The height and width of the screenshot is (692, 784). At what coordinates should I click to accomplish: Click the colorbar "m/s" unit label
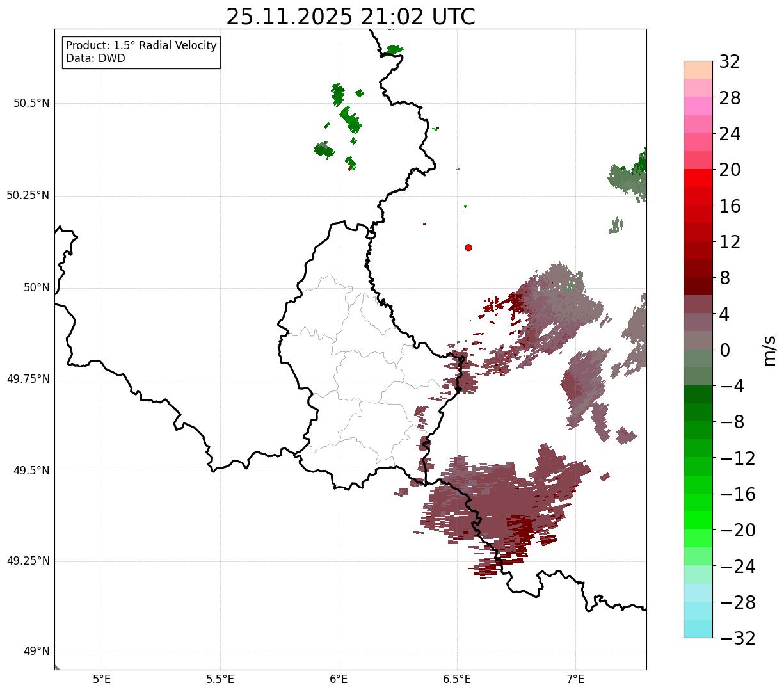[769, 350]
